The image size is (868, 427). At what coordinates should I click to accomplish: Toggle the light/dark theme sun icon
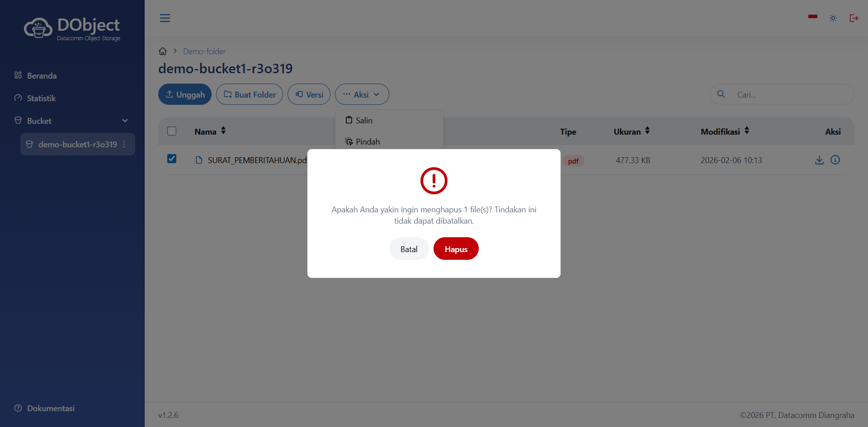[x=833, y=18]
